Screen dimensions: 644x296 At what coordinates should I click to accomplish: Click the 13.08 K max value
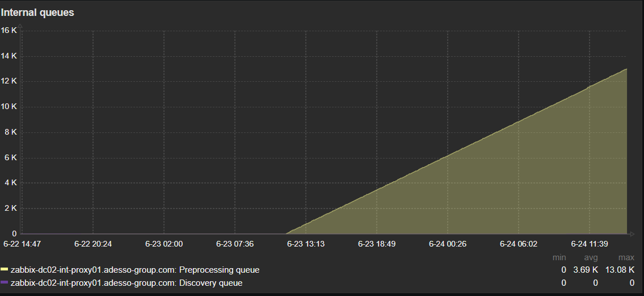pyautogui.click(x=620, y=270)
